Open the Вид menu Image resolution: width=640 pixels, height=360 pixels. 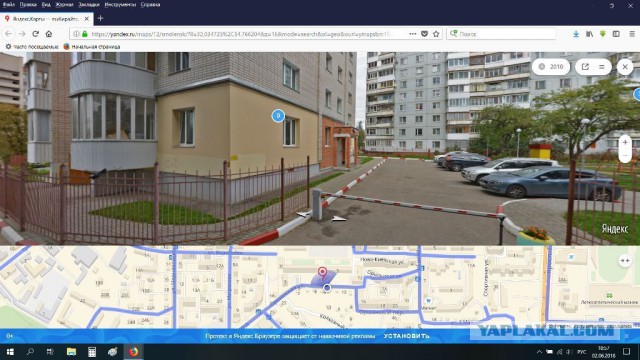(x=46, y=4)
